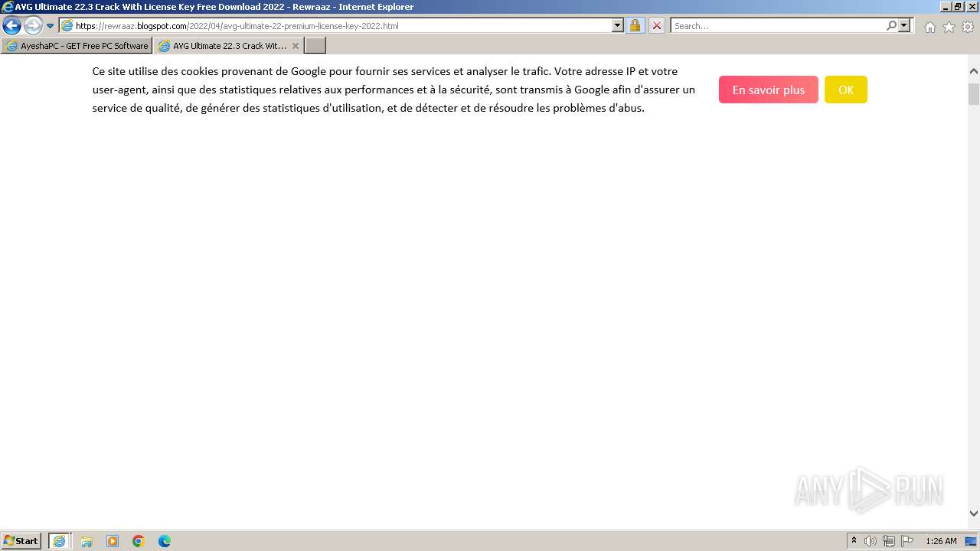Select the AVG Ultimate 22.3 Crack tab
980x551 pixels.
coord(222,46)
